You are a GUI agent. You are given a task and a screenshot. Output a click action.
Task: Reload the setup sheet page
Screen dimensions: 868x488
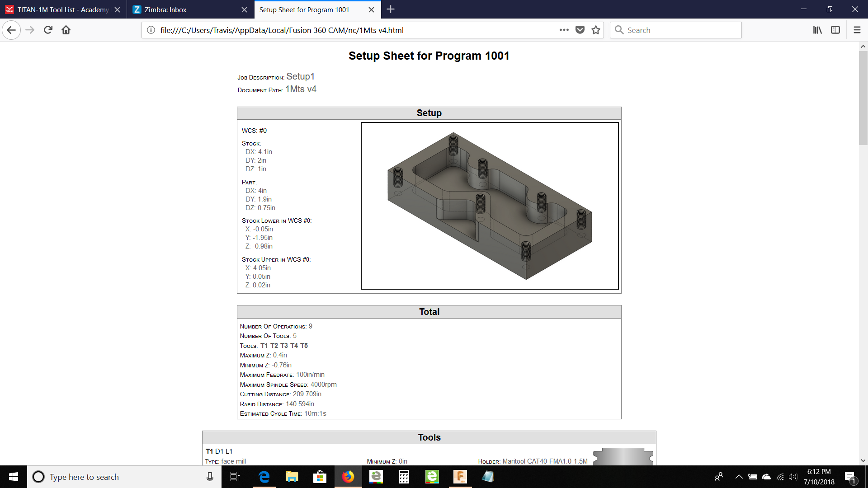coord(48,30)
